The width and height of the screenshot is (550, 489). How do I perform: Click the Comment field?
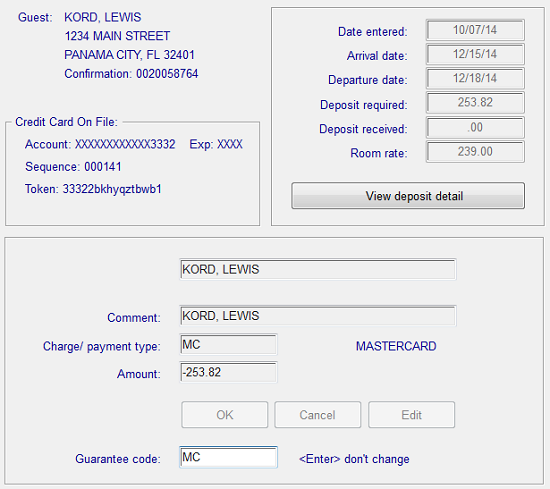coord(318,316)
